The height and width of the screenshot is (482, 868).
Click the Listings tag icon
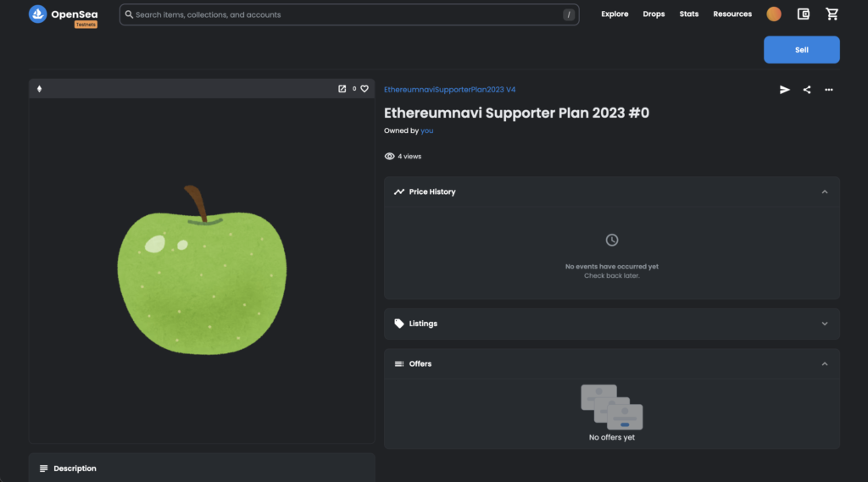[399, 324]
